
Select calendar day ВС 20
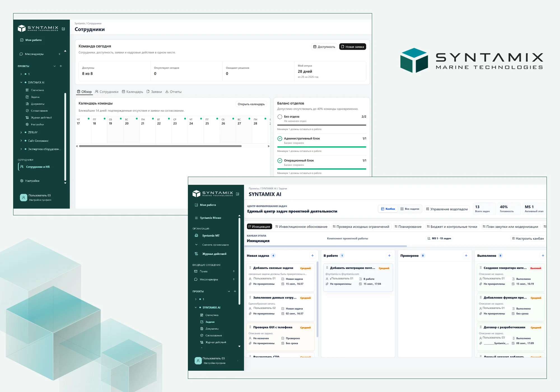pyautogui.click(x=131, y=130)
